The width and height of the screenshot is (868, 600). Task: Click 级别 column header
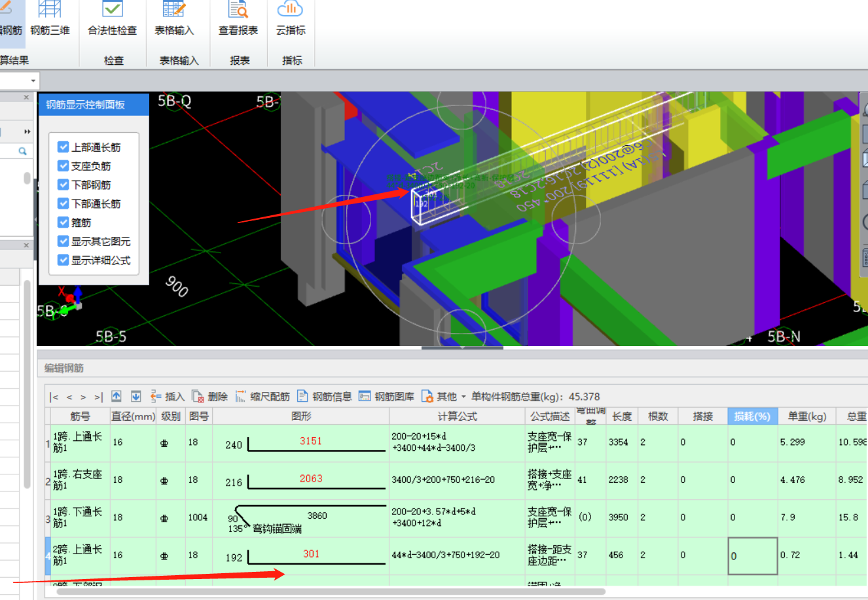pyautogui.click(x=171, y=416)
